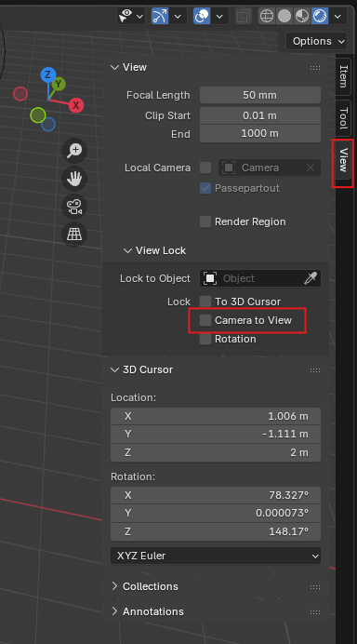Switch to the Tool sidebar tab

343,118
